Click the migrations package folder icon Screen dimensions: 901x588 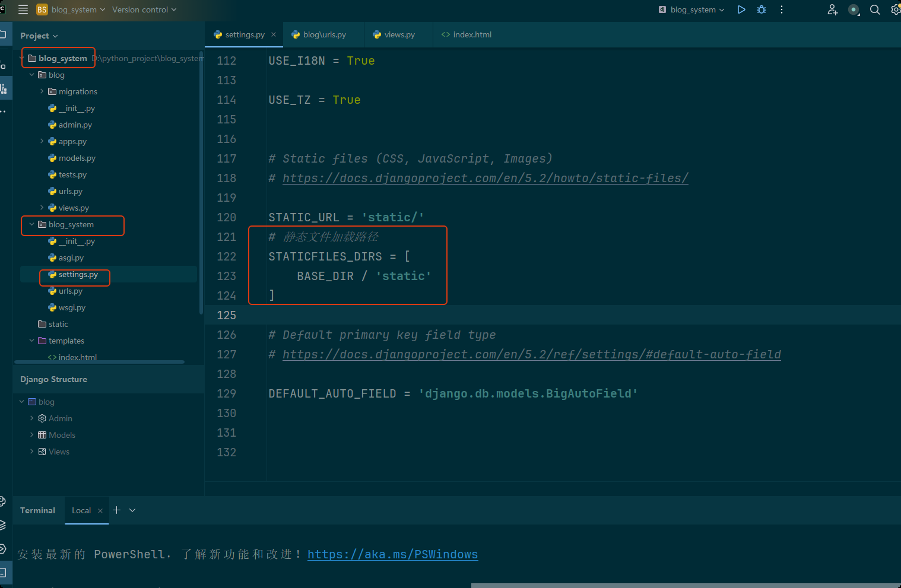pyautogui.click(x=52, y=91)
